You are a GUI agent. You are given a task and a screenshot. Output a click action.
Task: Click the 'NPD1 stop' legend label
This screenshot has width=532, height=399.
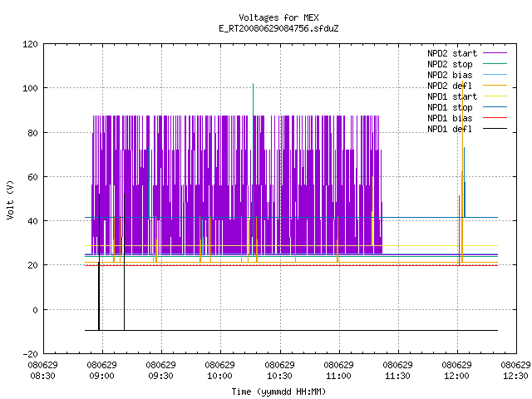450,107
